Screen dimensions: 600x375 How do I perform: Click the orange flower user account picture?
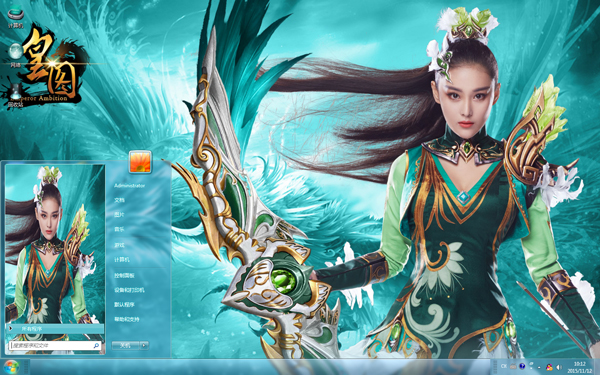coord(140,162)
